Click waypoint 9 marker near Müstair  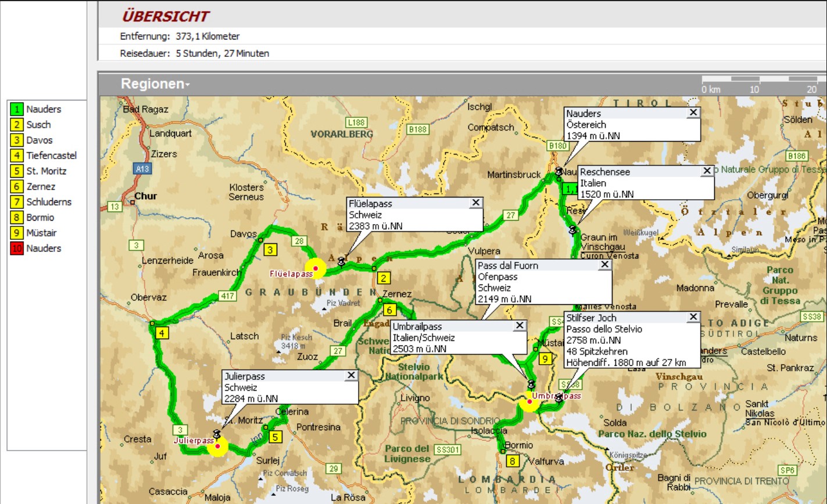click(545, 359)
